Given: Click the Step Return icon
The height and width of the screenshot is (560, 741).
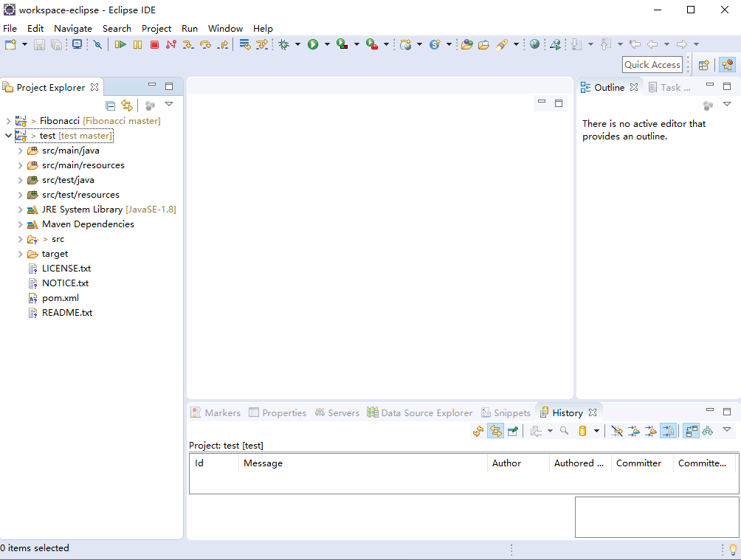Looking at the screenshot, I should 223,44.
